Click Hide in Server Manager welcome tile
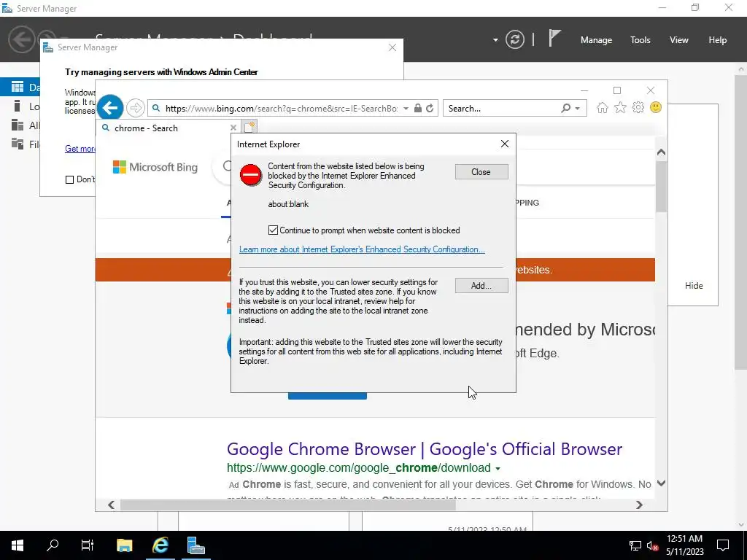Viewport: 747px width, 560px height. 694,286
